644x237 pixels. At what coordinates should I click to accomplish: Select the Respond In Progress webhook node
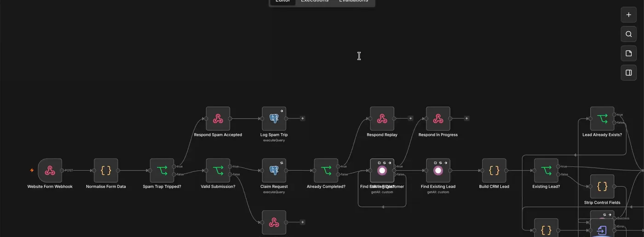click(x=438, y=118)
